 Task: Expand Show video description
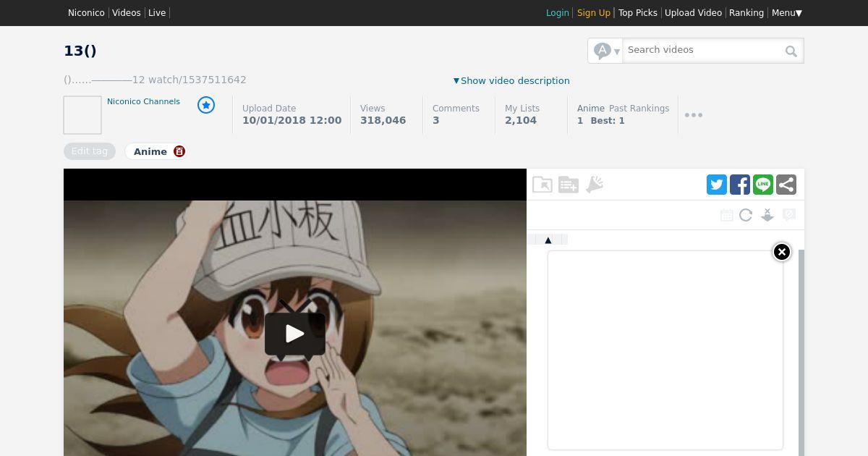pos(511,81)
